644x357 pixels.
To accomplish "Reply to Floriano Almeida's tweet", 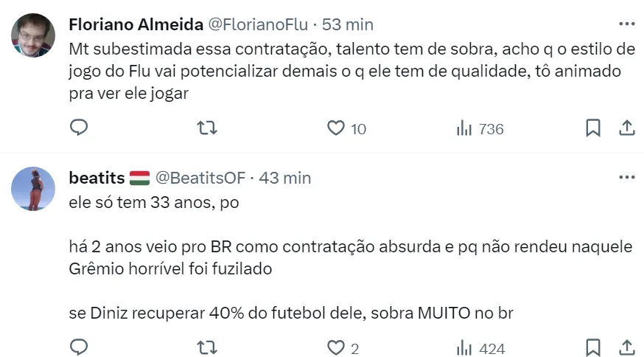I will point(79,128).
